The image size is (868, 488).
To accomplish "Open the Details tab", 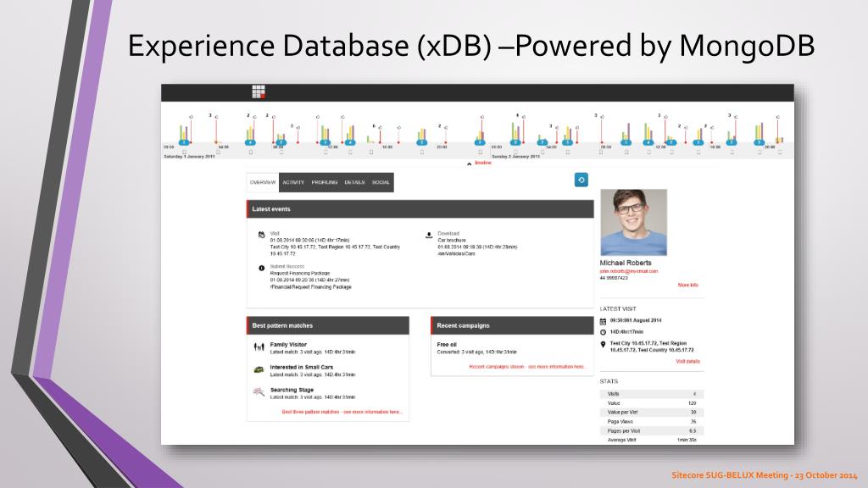I will point(354,183).
